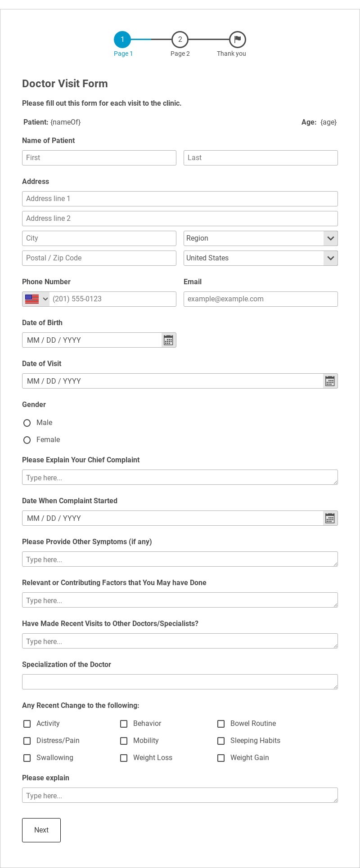Tick the Bowel Routine checkbox
Viewport: 360px width, 868px height.
pos(221,724)
